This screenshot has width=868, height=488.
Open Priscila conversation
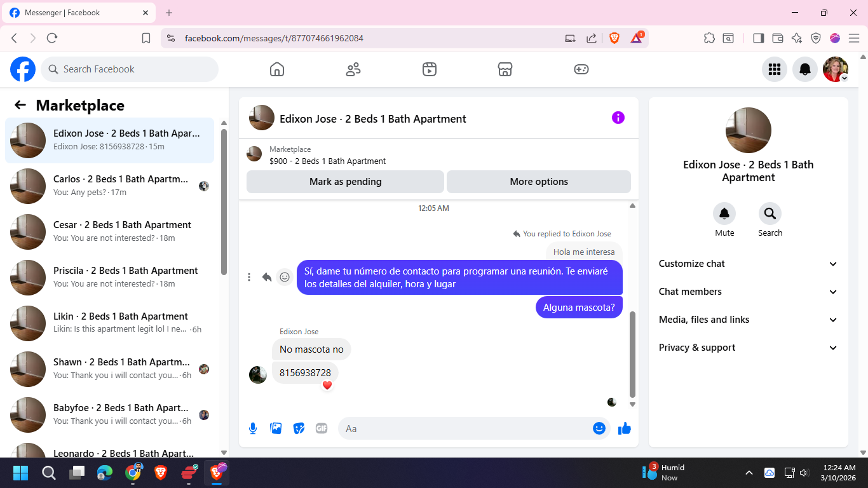tap(110, 278)
